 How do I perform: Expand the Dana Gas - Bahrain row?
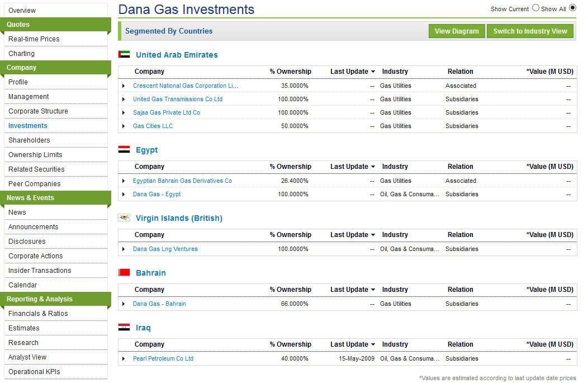click(124, 304)
